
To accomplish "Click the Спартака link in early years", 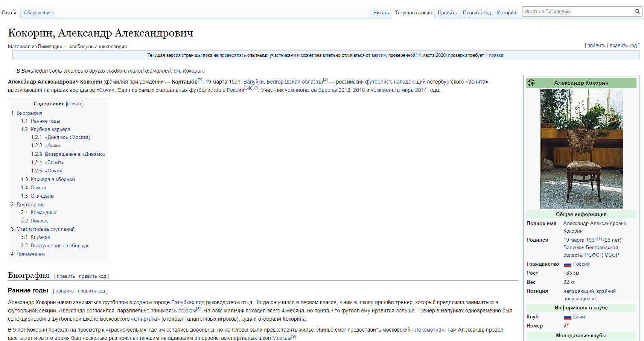I will [x=146, y=319].
